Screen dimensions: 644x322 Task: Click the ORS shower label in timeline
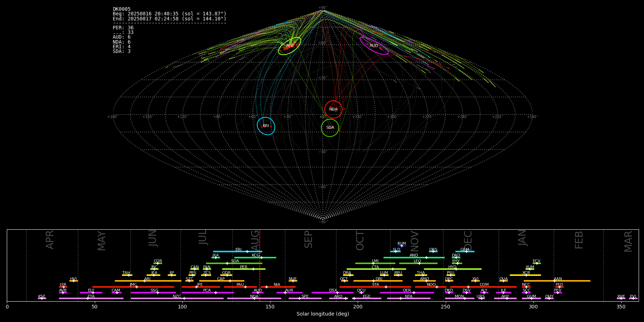coord(433,250)
